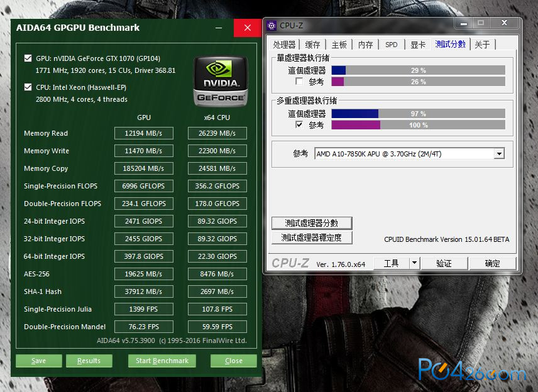Viewport: 538px width, 392px height.
Task: Disable multi-thread 參考 reference checkbox
Action: (x=299, y=124)
